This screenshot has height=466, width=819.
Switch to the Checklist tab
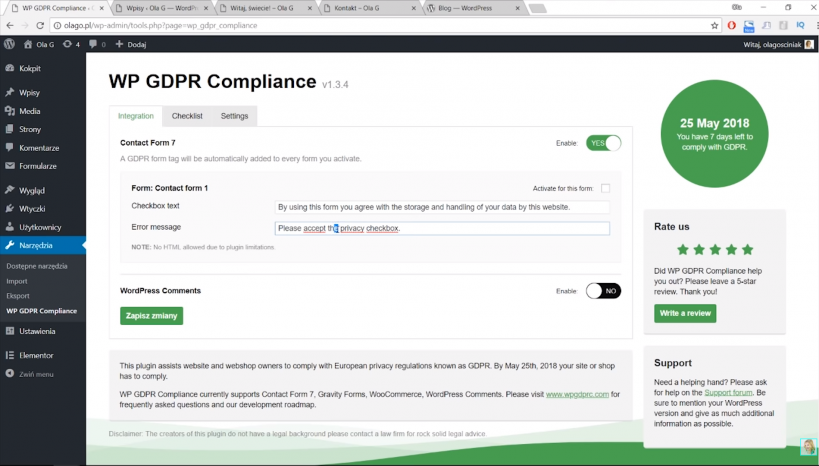coord(187,116)
